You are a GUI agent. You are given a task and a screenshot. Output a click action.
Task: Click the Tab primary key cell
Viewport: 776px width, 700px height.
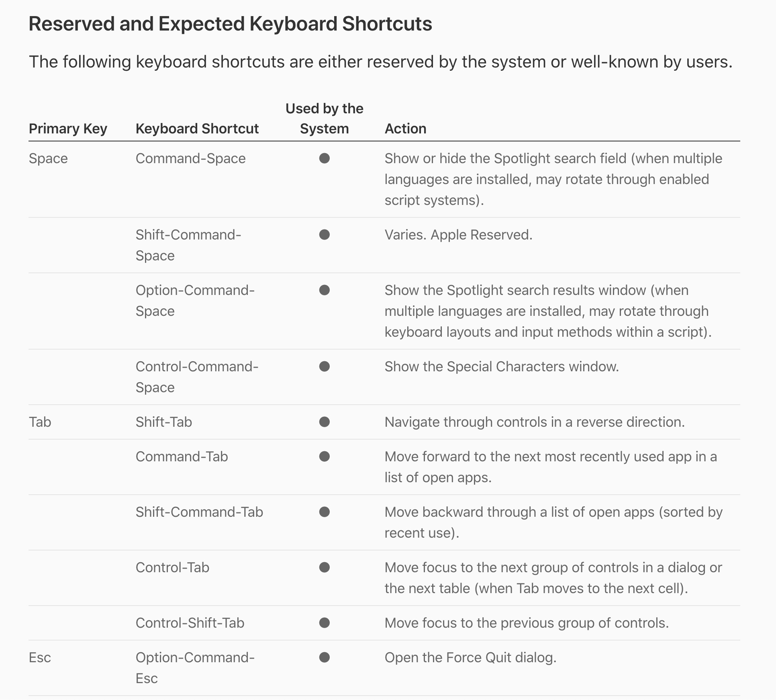[x=40, y=422]
